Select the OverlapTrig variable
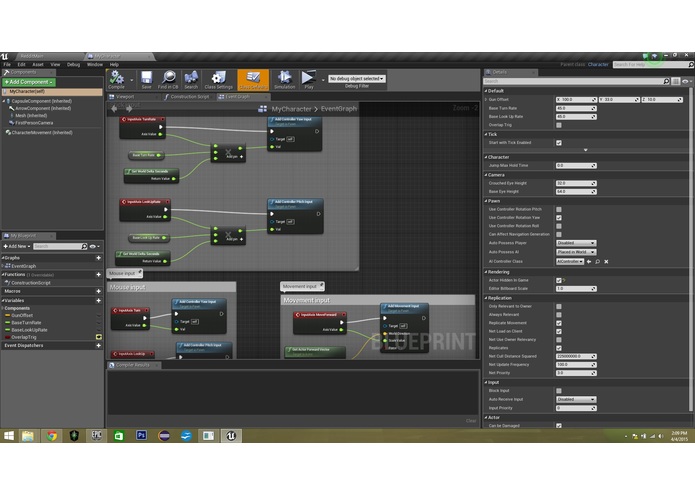695x494 pixels. pyautogui.click(x=23, y=337)
